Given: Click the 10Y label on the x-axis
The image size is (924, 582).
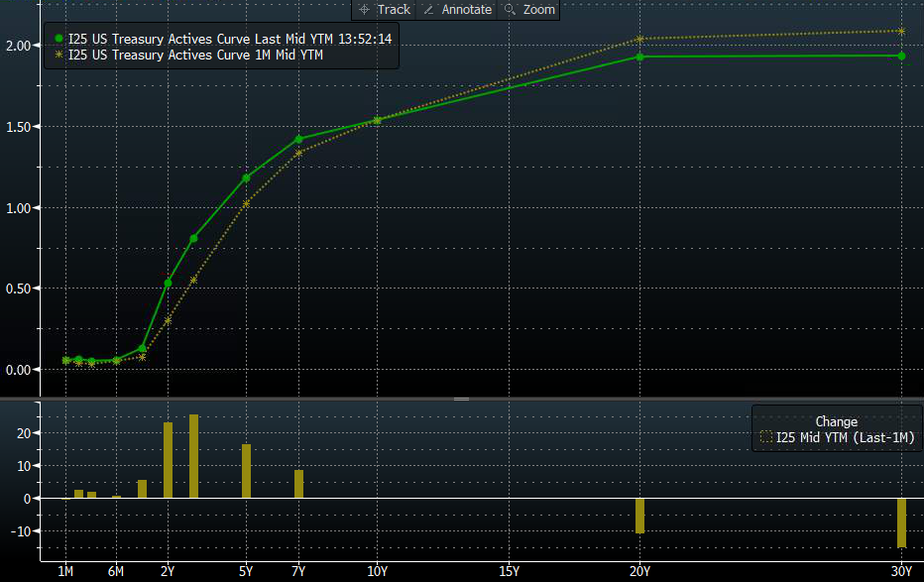Looking at the screenshot, I should tap(377, 571).
